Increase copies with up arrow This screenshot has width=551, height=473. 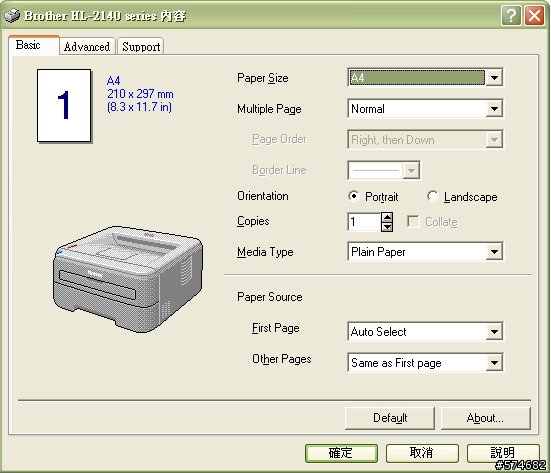point(387,217)
